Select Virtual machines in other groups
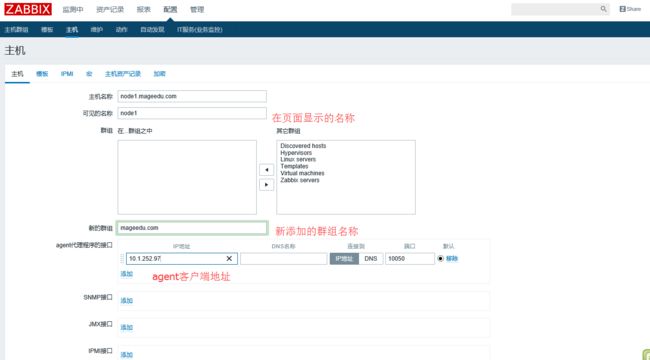Image resolution: width=650 pixels, height=360 pixels. tap(302, 173)
